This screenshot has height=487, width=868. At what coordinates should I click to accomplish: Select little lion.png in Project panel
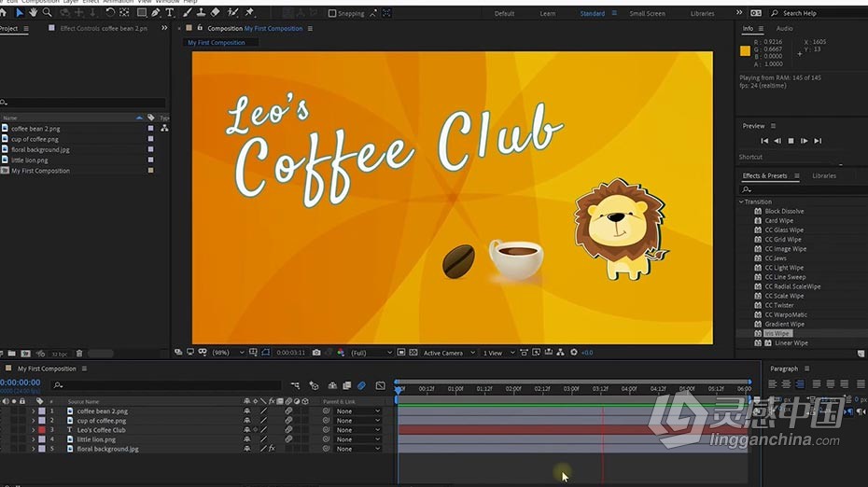click(29, 160)
